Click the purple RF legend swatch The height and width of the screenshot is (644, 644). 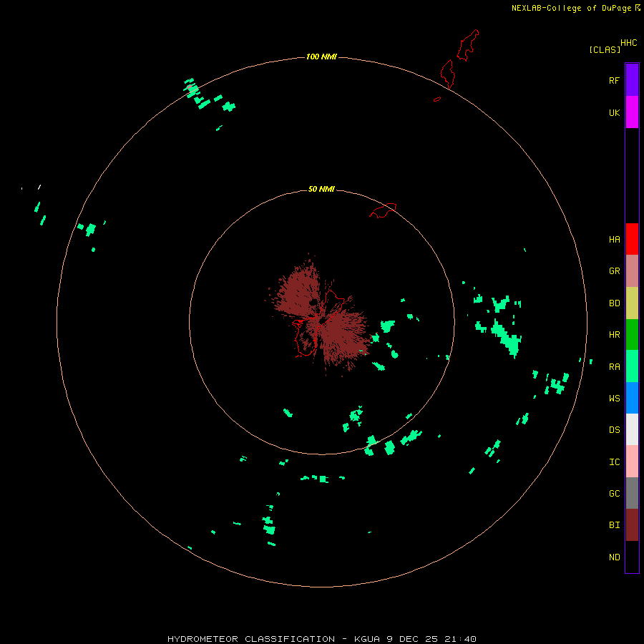tap(632, 80)
